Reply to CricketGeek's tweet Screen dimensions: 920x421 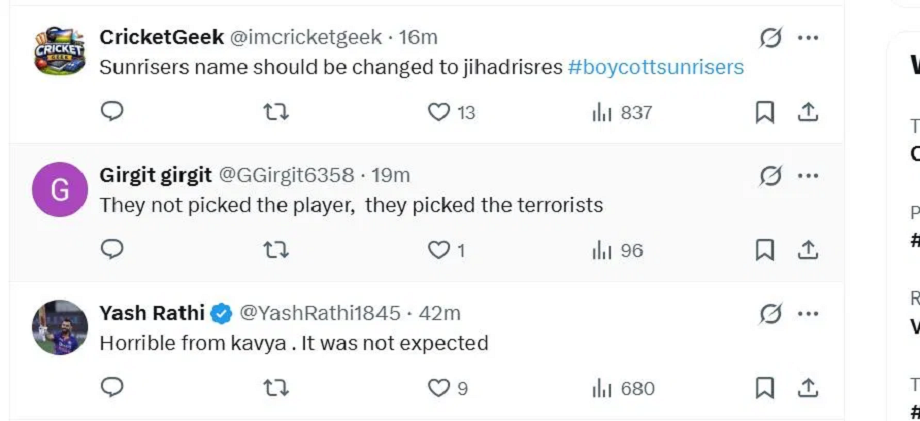coord(113,112)
